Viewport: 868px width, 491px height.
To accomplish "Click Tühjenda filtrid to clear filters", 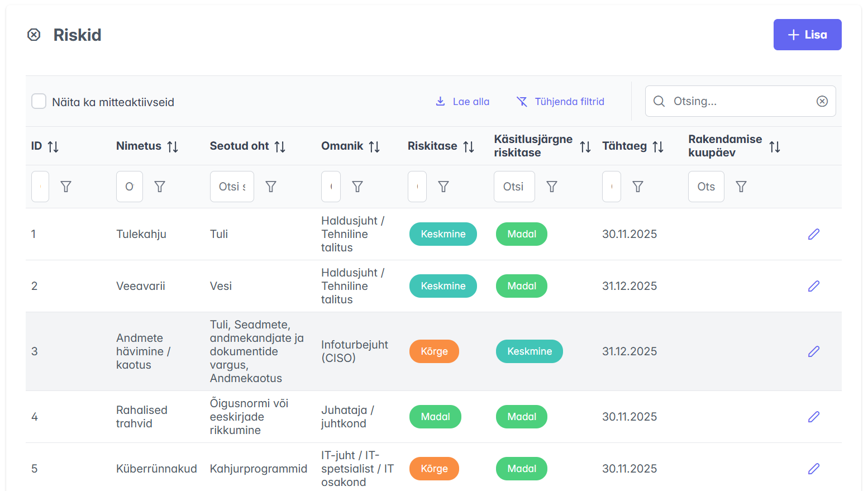I will point(560,102).
